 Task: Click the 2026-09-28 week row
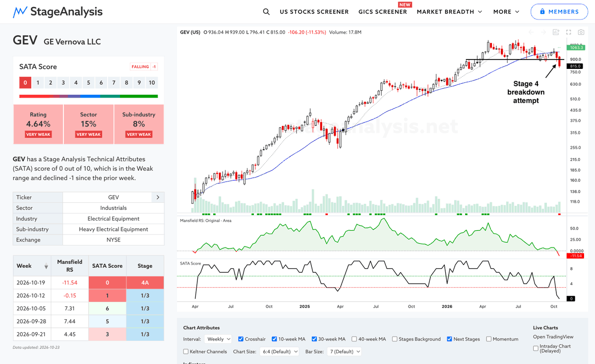point(88,321)
